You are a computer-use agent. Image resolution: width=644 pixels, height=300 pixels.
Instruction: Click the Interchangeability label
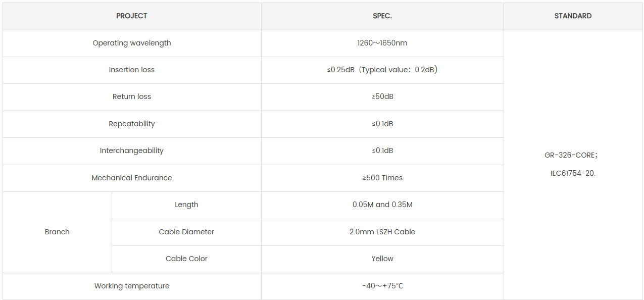point(132,151)
